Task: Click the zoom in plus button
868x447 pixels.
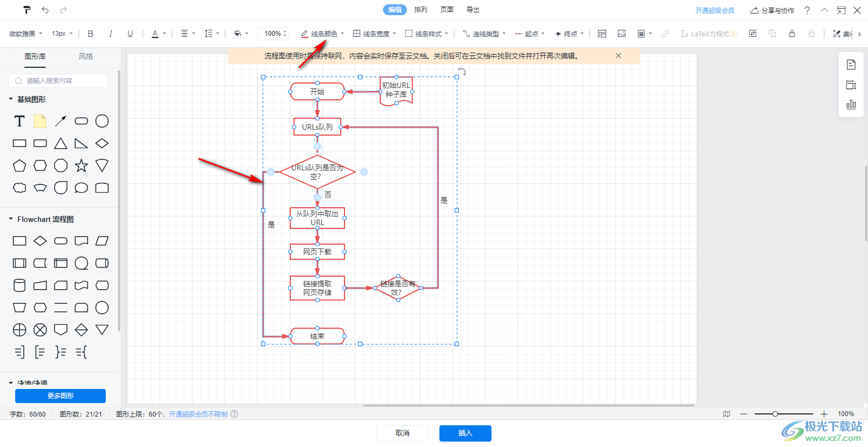Action: pos(824,414)
